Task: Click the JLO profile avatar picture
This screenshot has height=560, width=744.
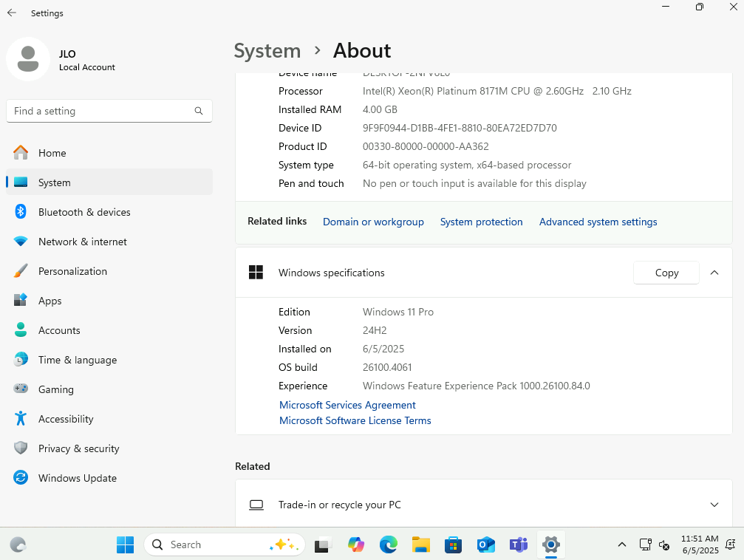Action: click(28, 59)
